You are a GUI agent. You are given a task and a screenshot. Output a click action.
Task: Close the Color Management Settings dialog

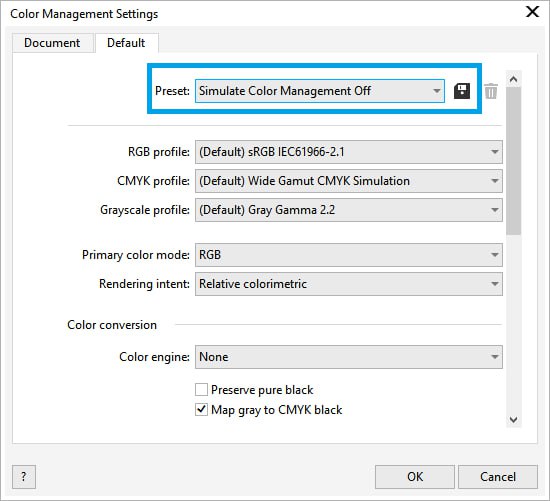[x=532, y=12]
